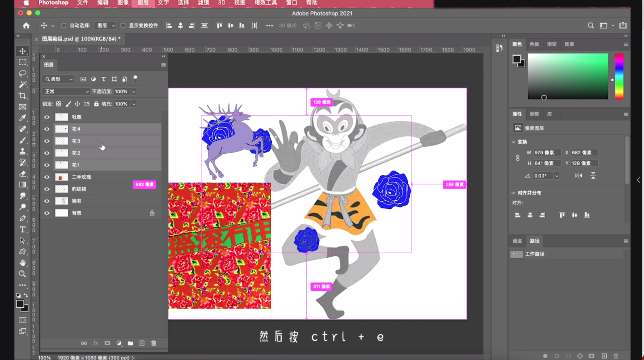Create a new group folder icon
Image resolution: width=644 pixels, height=360 pixels.
(x=130, y=343)
